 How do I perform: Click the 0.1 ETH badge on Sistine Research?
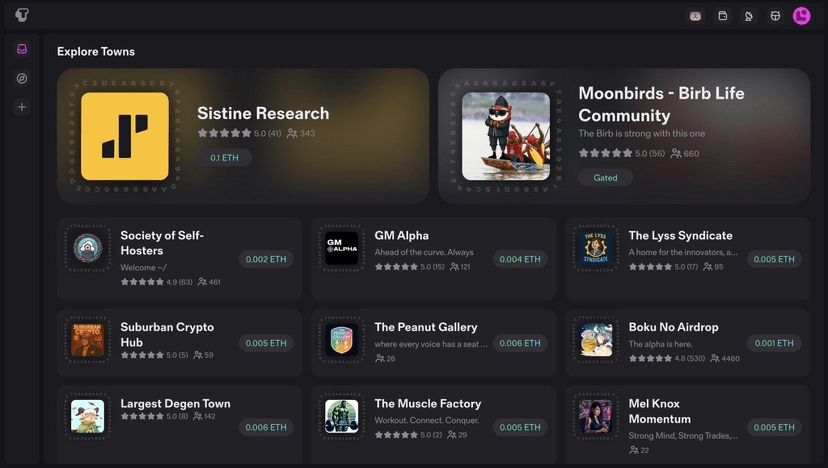tap(224, 157)
